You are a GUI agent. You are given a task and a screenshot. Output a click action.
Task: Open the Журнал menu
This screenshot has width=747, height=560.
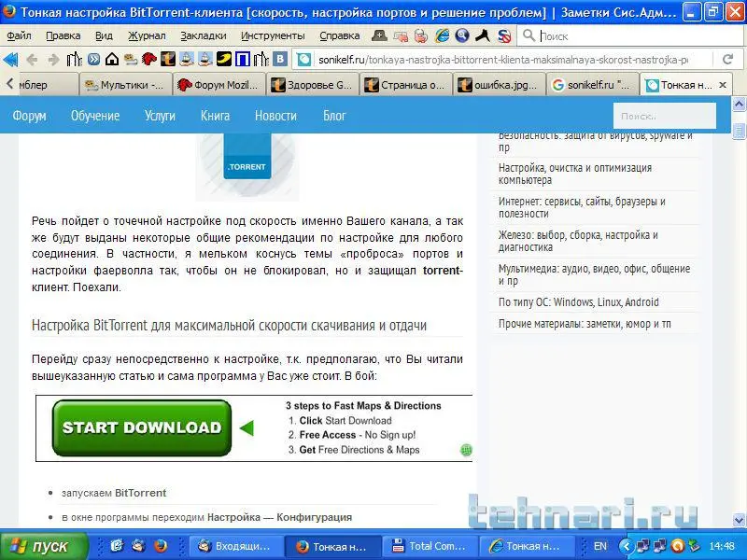click(147, 35)
